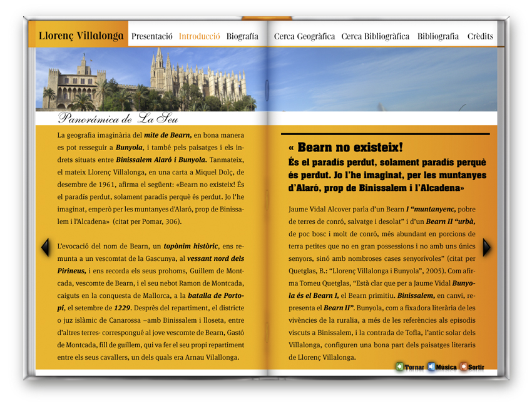Turn to the next page with right arrow
The height and width of the screenshot is (411, 532).
point(486,248)
